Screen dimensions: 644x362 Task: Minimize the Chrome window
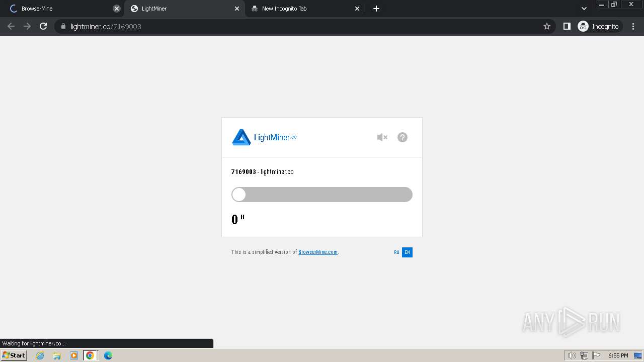tap(602, 5)
